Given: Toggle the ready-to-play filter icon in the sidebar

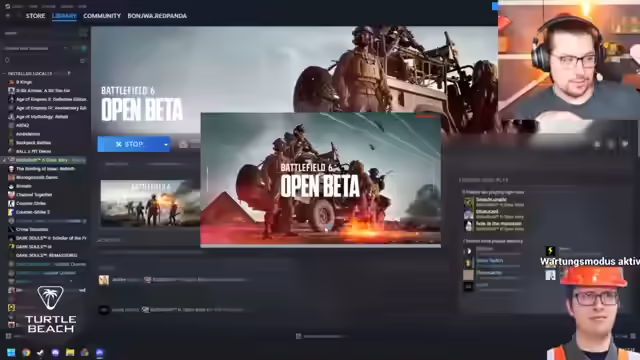Looking at the screenshot, I should coord(84,48).
